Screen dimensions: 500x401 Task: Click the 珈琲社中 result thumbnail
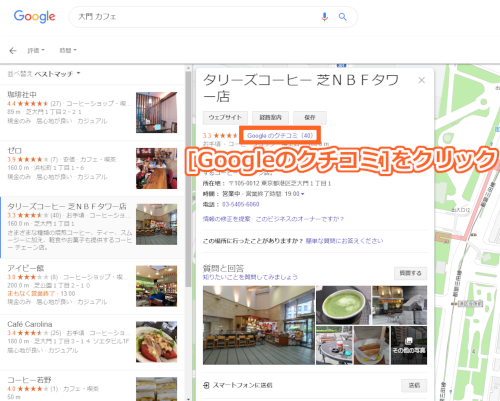tap(156, 112)
